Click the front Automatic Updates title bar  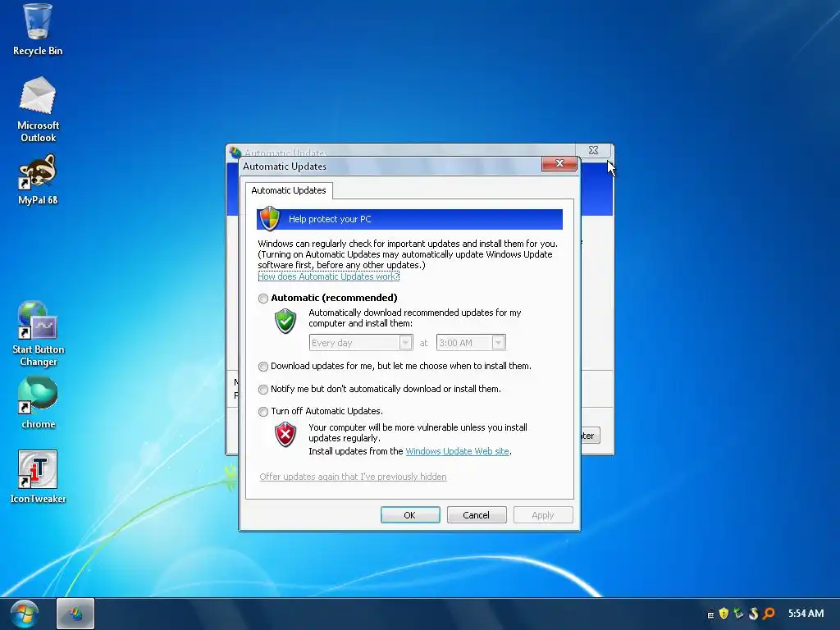pyautogui.click(x=390, y=166)
